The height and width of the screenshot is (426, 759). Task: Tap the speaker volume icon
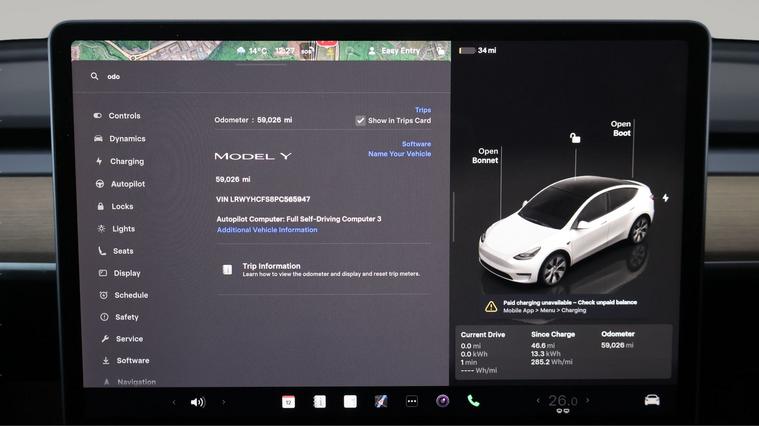tap(197, 402)
